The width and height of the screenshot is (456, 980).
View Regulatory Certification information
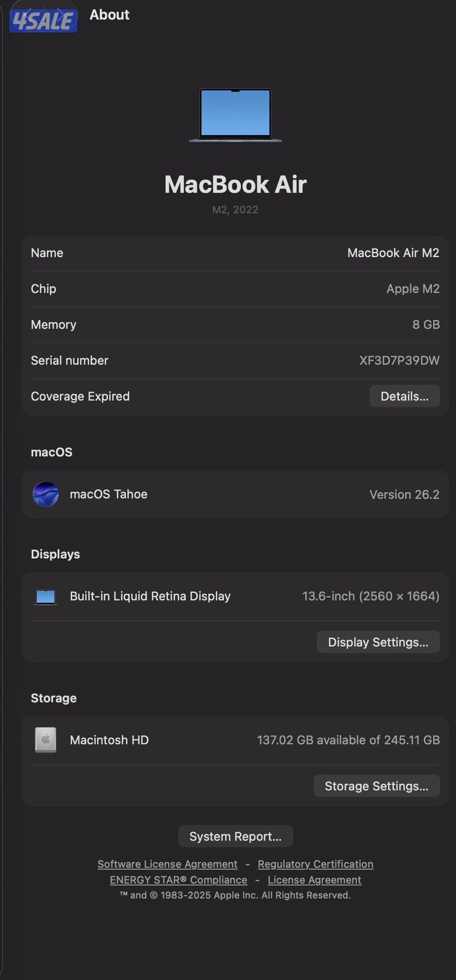[315, 864]
